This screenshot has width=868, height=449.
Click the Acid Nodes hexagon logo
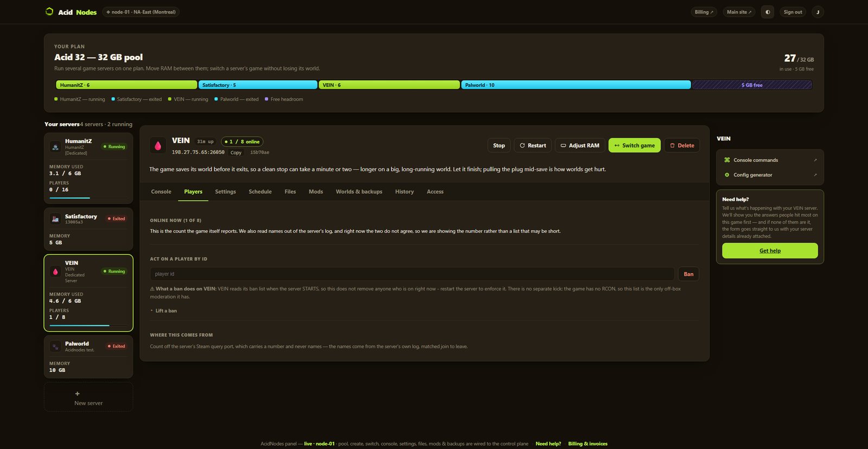[49, 11]
